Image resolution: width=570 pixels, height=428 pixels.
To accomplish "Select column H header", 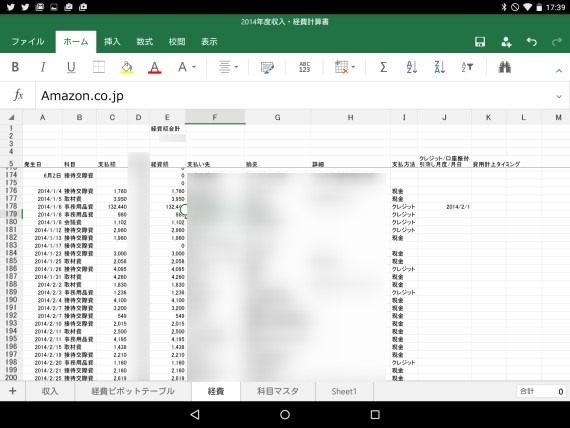I will click(350, 117).
